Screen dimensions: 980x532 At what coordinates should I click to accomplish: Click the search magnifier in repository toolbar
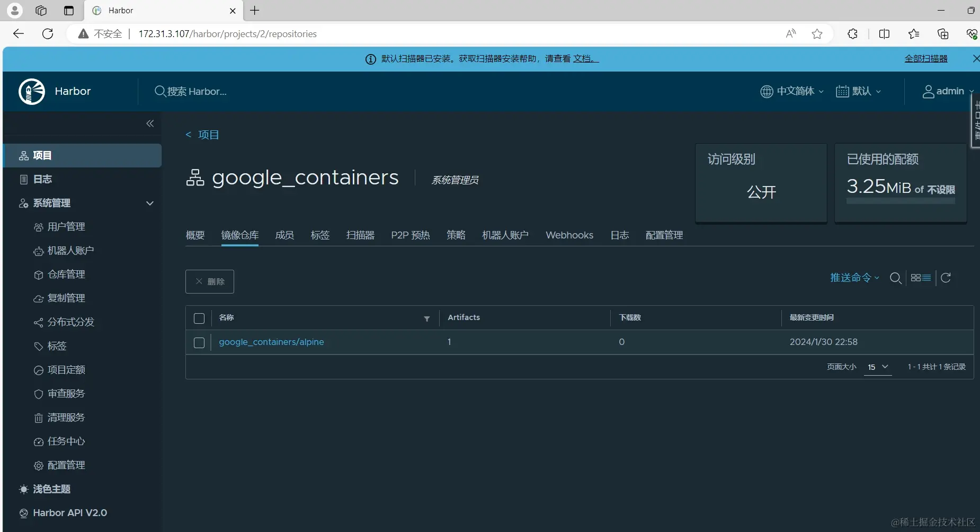tap(896, 278)
